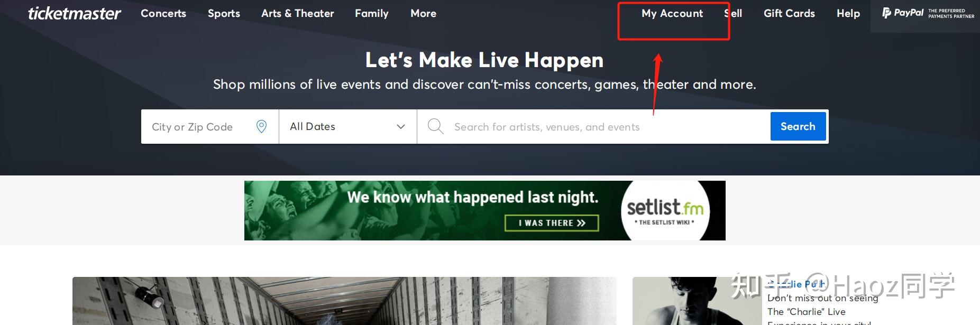The height and width of the screenshot is (325, 980).
Task: Click the magnifying glass search icon
Action: pyautogui.click(x=435, y=126)
